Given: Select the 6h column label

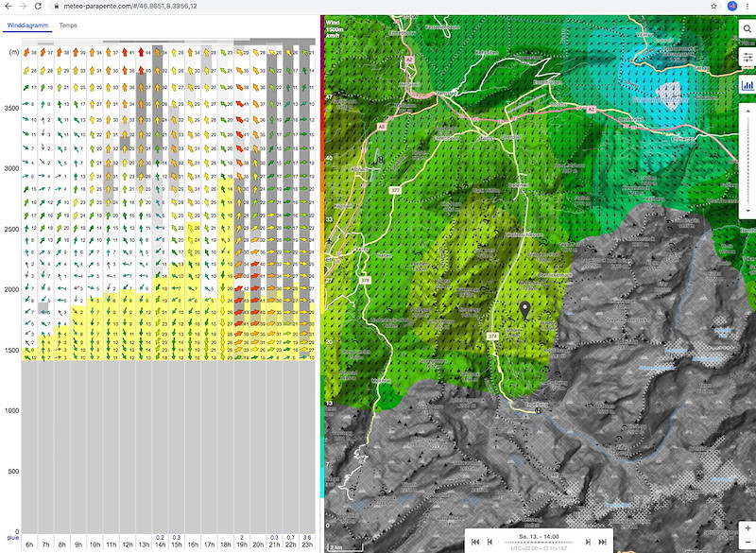Looking at the screenshot, I should click(x=29, y=544).
